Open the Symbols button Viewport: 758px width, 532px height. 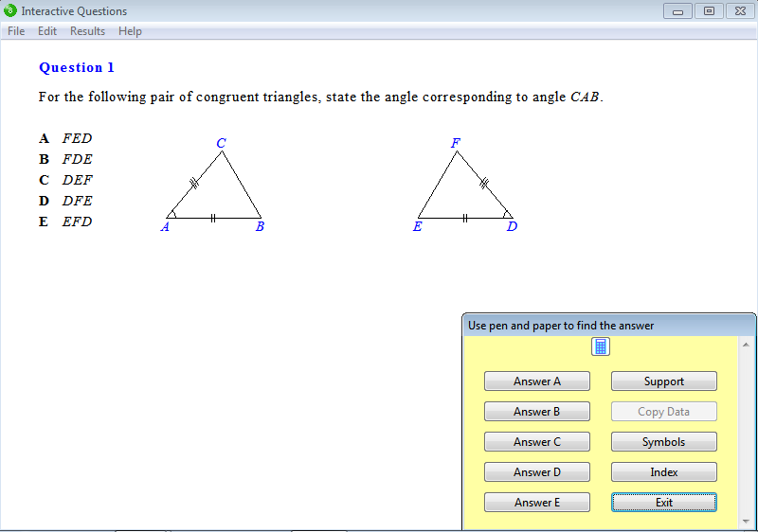tap(664, 442)
